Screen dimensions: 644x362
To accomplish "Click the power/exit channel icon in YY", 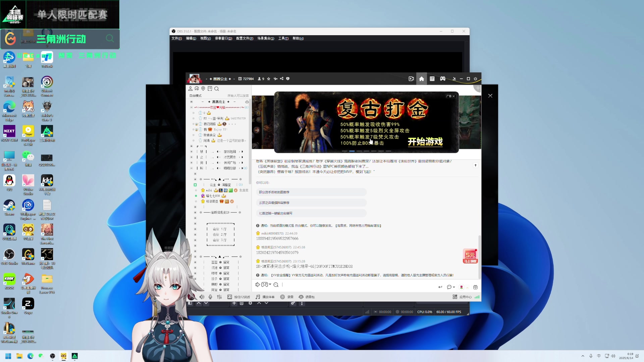I will pyautogui.click(x=475, y=79).
